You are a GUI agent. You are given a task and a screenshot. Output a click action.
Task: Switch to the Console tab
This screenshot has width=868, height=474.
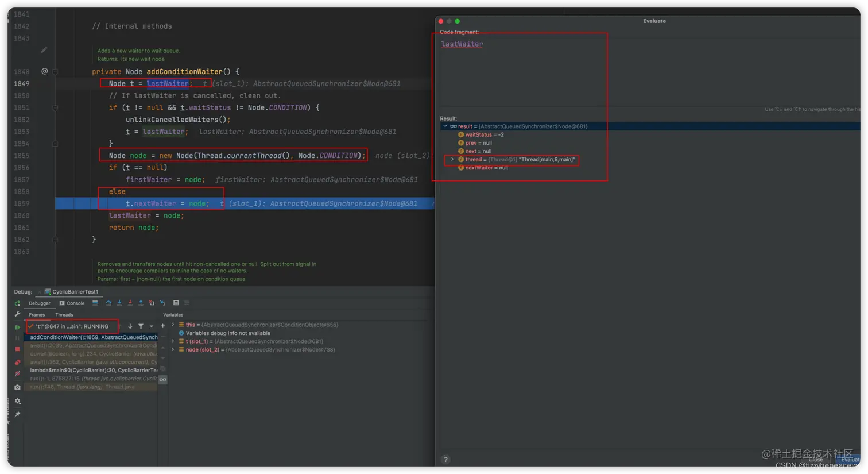coord(72,303)
